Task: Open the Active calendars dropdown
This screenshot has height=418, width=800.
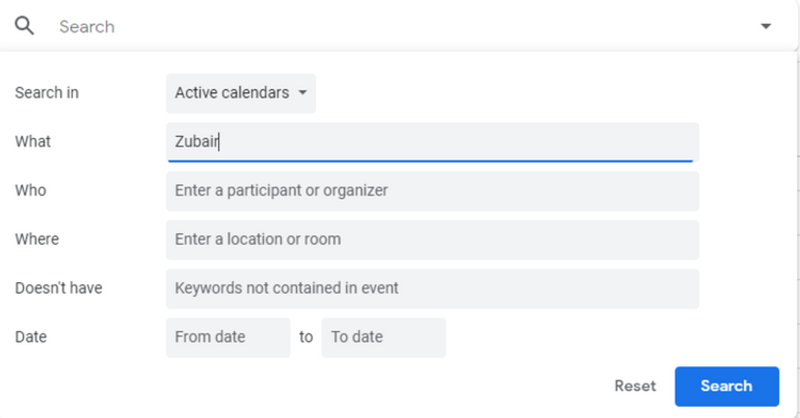Action: click(x=241, y=93)
